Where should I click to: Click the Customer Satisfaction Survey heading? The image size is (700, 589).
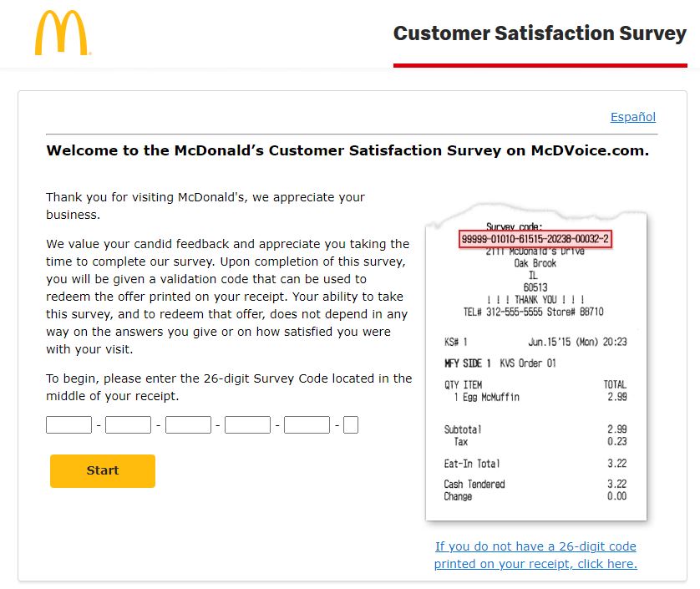click(540, 33)
